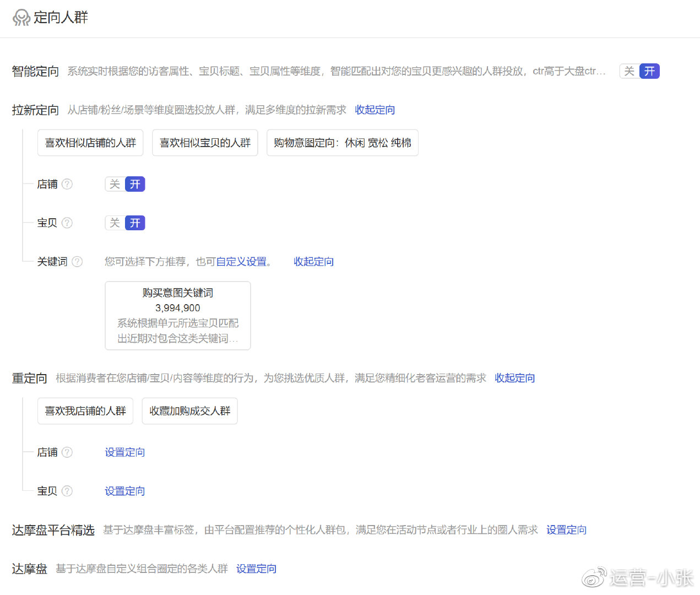Collapse the 重定向 section via 收起定向
The image size is (700, 595).
pyautogui.click(x=514, y=378)
